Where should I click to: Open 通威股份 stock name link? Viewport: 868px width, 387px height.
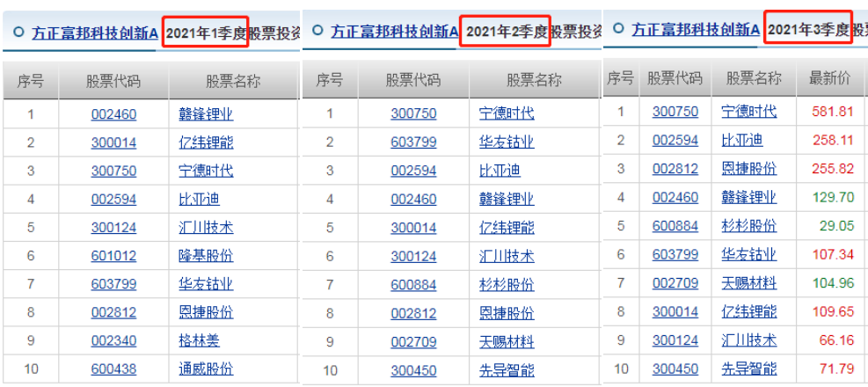coord(206,369)
